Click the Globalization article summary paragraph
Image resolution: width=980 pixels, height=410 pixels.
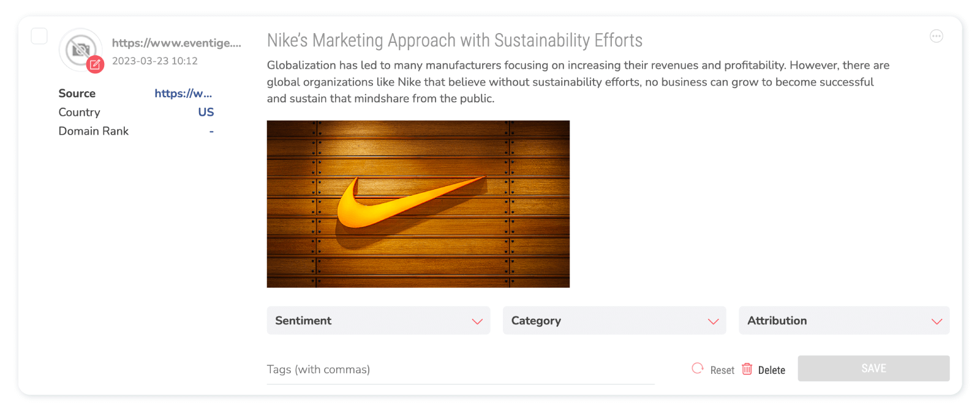(578, 82)
